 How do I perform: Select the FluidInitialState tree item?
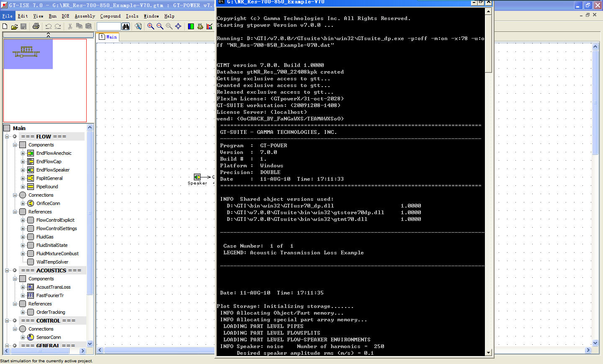click(52, 245)
